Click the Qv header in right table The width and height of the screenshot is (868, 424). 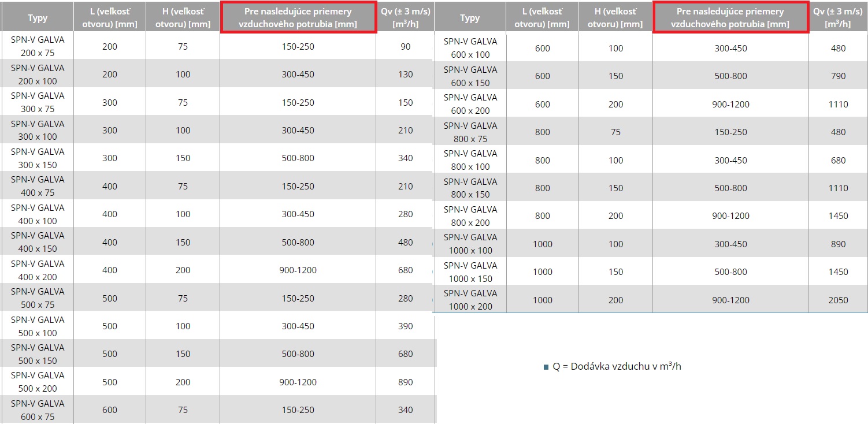pos(838,18)
